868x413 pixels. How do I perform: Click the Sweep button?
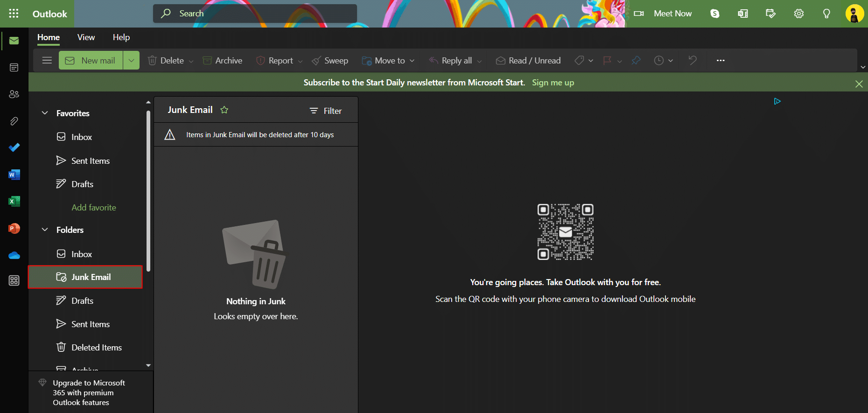click(x=330, y=61)
